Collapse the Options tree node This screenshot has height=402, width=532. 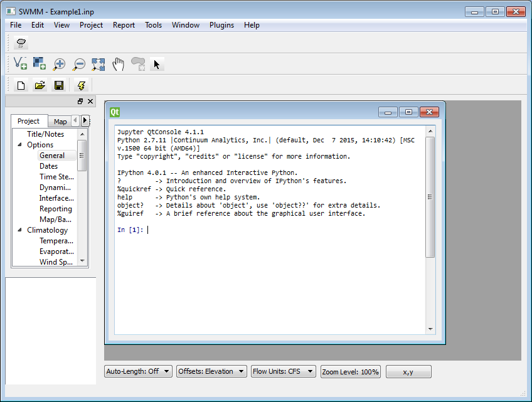[x=19, y=144]
